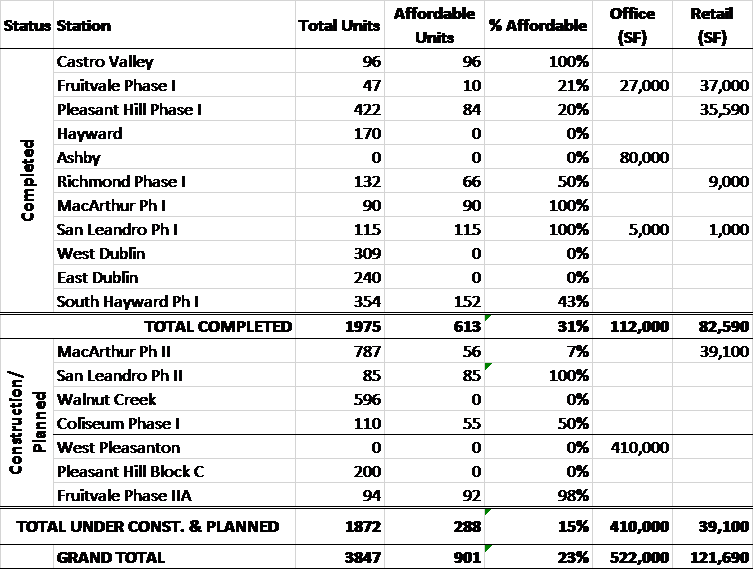Select the 'Walnut Creek' station cell
The height and width of the screenshot is (571, 754).
point(174,399)
